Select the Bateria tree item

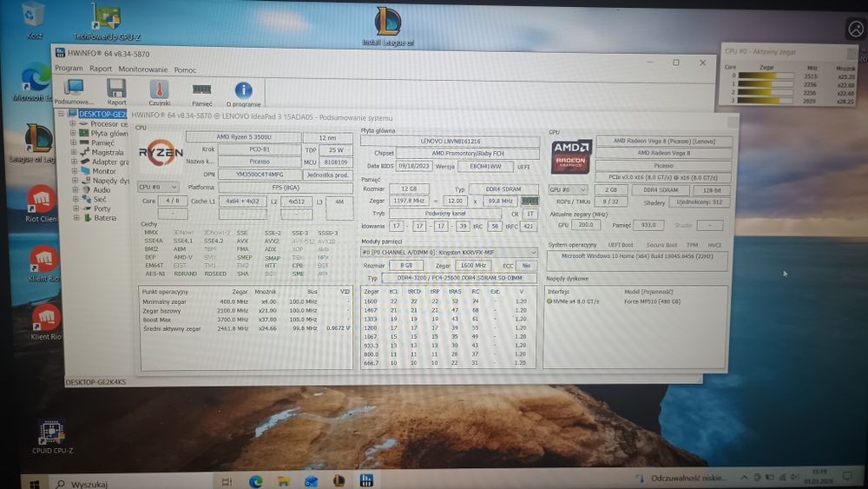[x=105, y=218]
